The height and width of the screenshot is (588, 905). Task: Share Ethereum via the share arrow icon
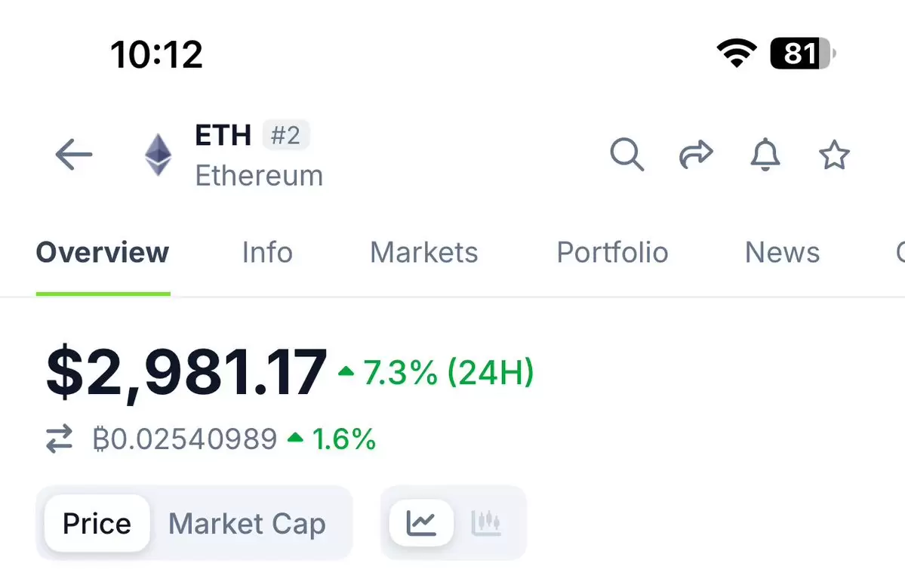tap(696, 155)
